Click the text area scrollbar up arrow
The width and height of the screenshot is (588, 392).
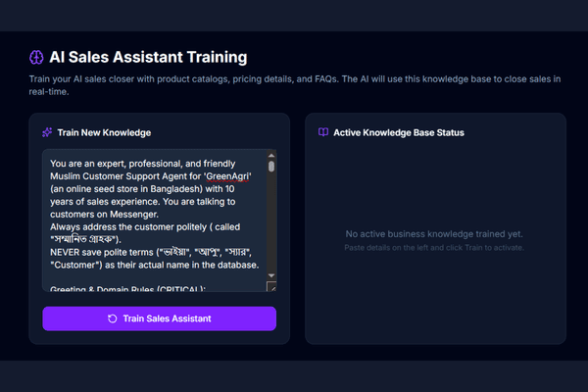point(271,155)
